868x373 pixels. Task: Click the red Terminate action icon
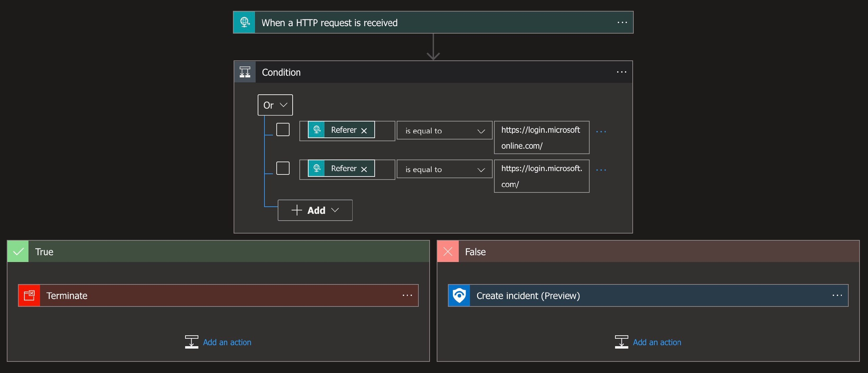coord(29,295)
